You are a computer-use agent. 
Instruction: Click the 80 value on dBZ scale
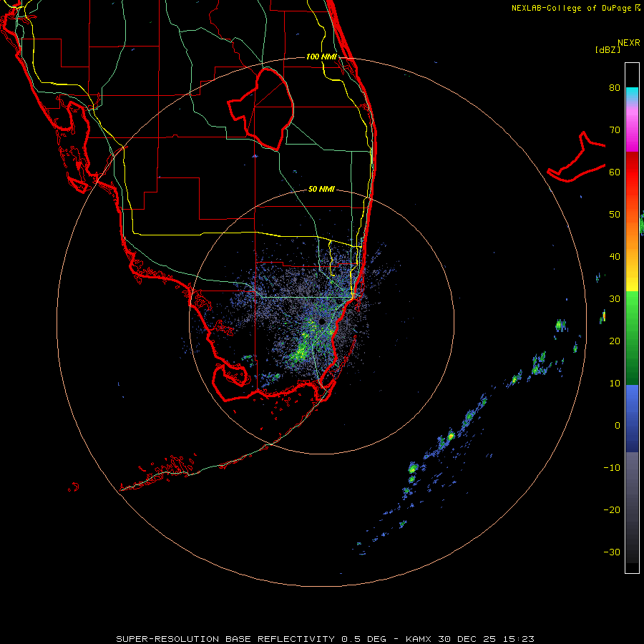click(615, 87)
